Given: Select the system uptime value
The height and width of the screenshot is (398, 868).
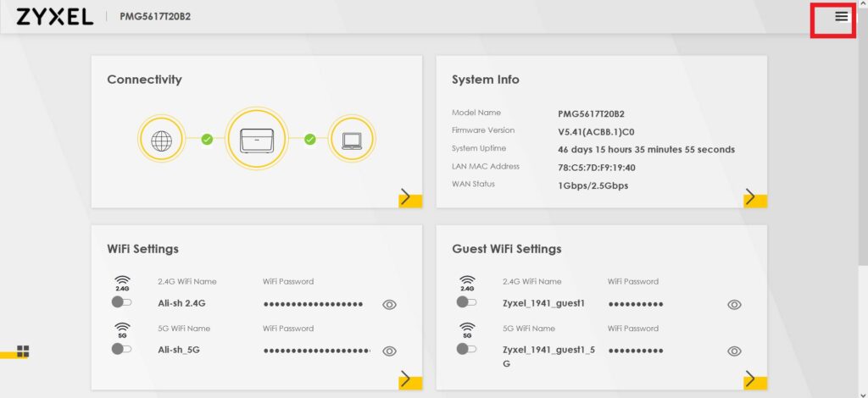Looking at the screenshot, I should 647,150.
